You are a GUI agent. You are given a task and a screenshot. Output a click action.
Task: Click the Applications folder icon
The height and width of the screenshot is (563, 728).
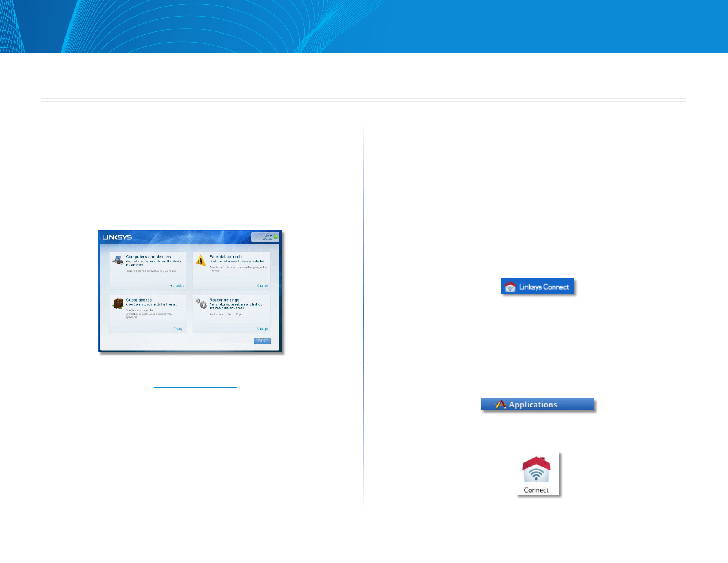coord(501,405)
